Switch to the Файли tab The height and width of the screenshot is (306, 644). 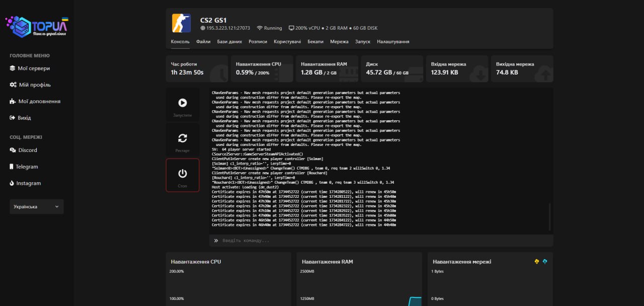coord(203,42)
